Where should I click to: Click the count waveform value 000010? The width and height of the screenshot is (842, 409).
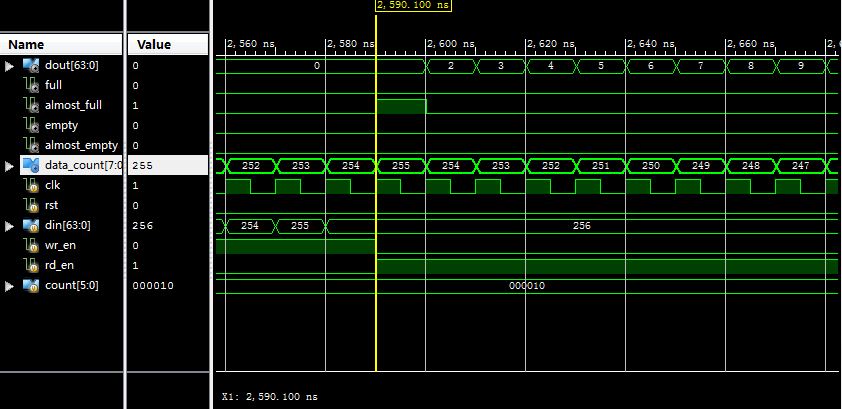527,286
